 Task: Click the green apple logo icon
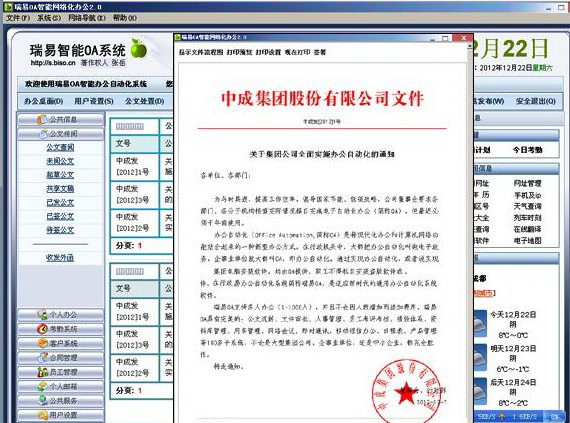click(x=139, y=48)
